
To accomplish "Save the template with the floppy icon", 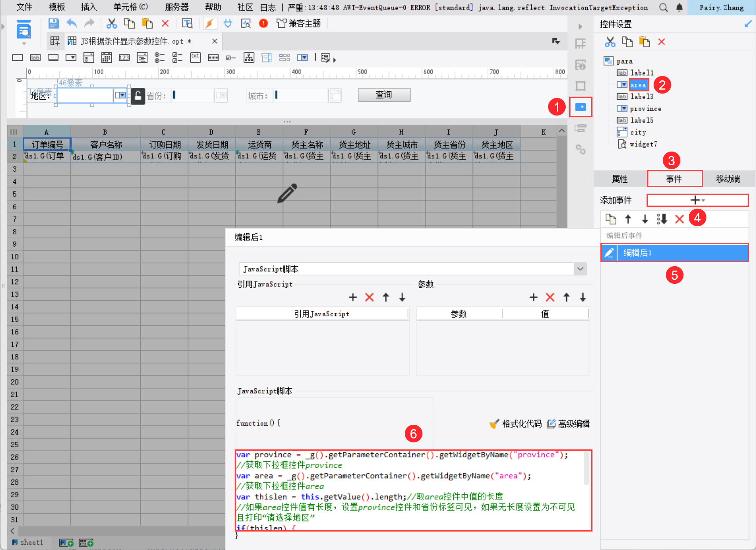I will point(54,23).
